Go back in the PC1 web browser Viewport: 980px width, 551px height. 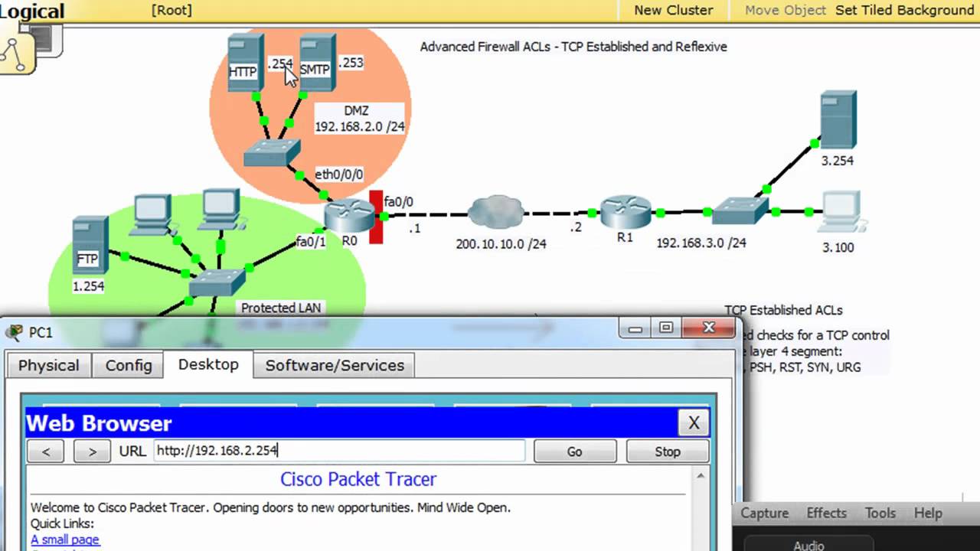coord(46,452)
